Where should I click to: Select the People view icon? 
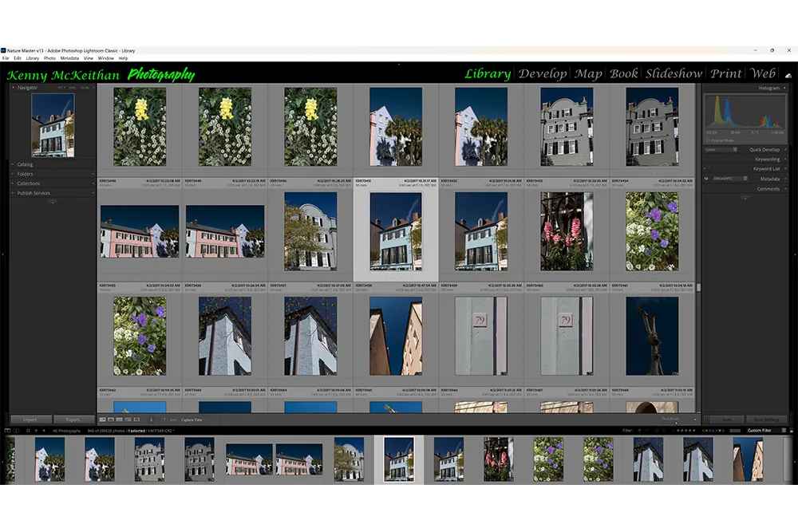pyautogui.click(x=136, y=419)
